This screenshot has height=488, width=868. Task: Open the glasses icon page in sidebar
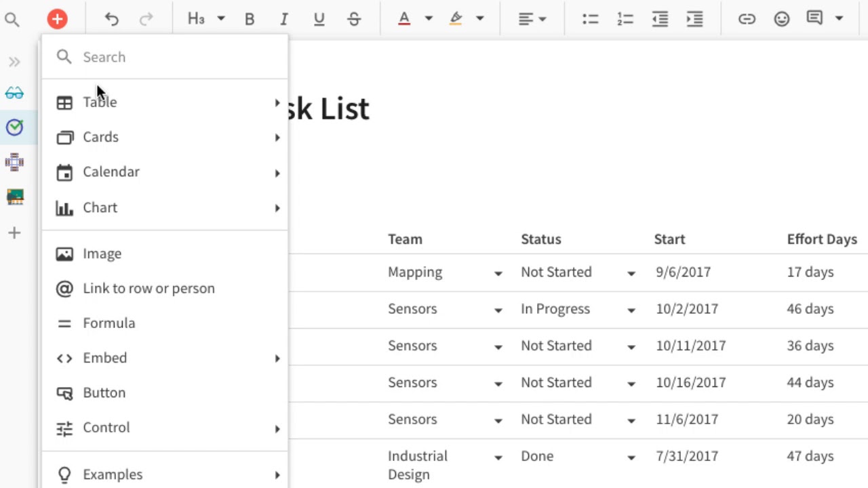coord(14,94)
